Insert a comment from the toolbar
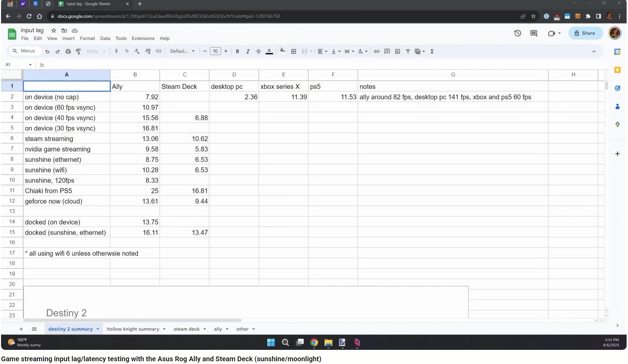 pyautogui.click(x=387, y=51)
